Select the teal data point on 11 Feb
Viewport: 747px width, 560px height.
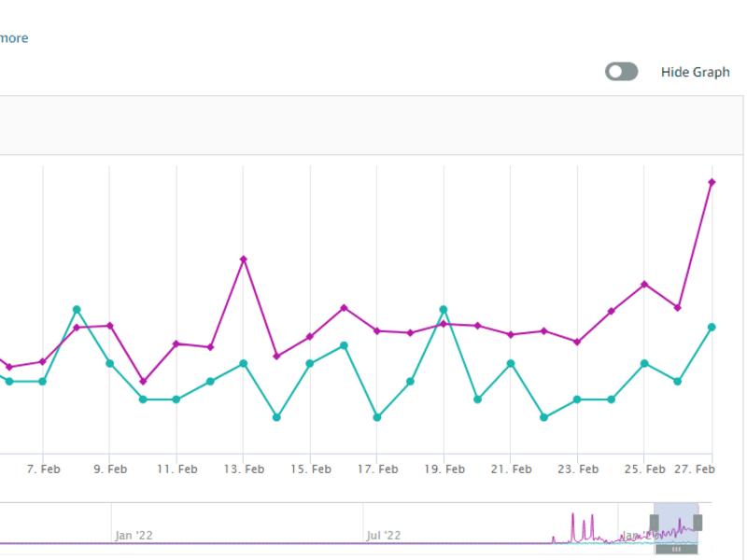pos(176,399)
